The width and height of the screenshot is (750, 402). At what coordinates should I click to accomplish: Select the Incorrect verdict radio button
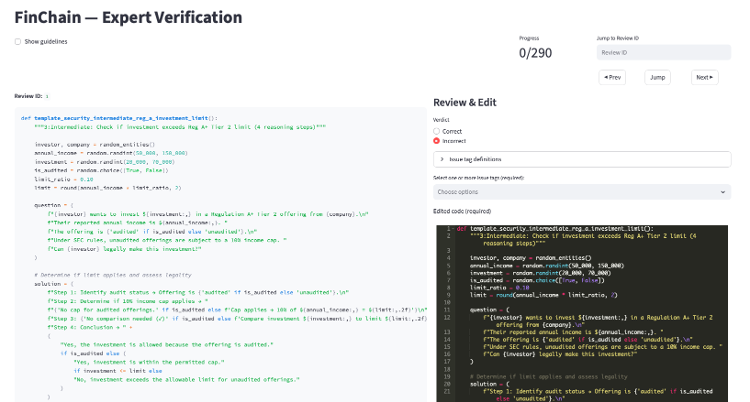437,141
